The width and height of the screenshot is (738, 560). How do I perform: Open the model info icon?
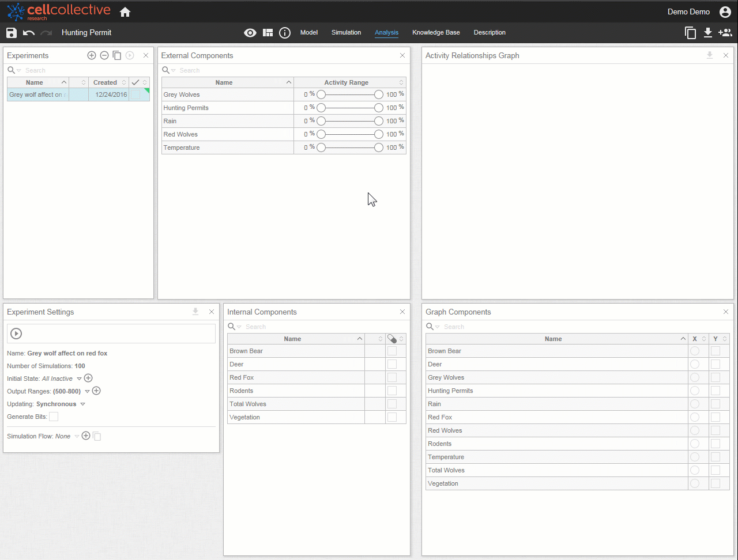coord(285,33)
